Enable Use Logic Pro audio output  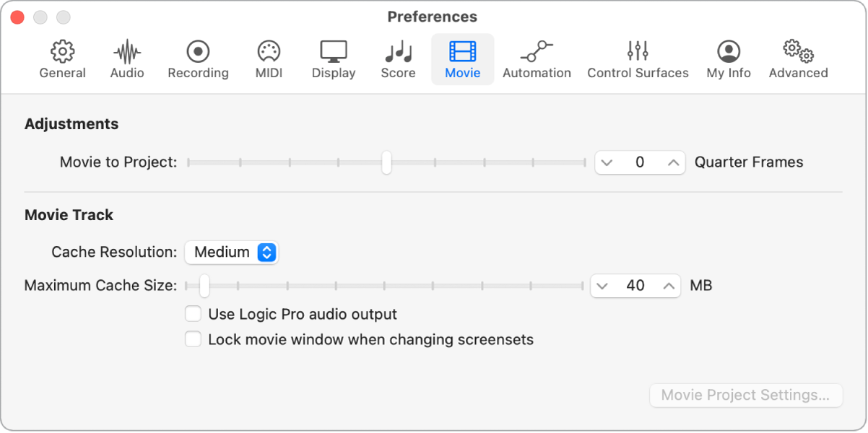tap(193, 315)
